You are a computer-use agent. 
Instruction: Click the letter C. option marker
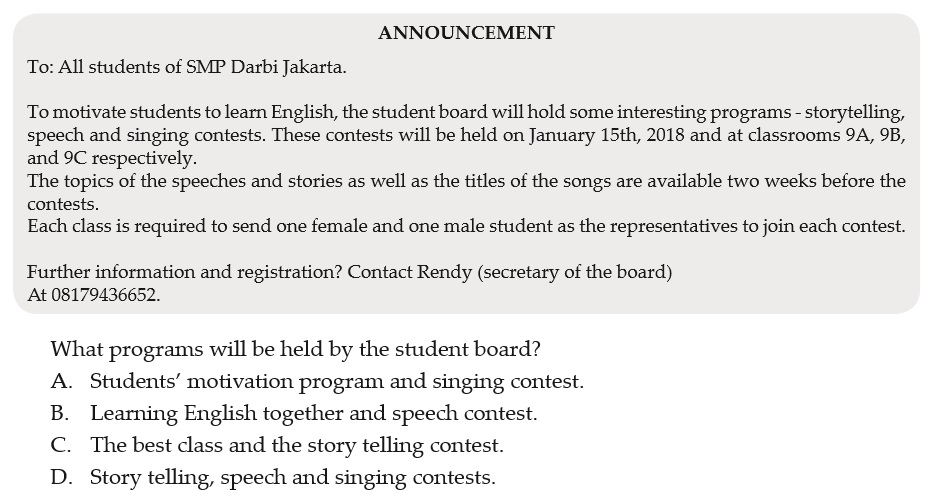click(61, 445)
